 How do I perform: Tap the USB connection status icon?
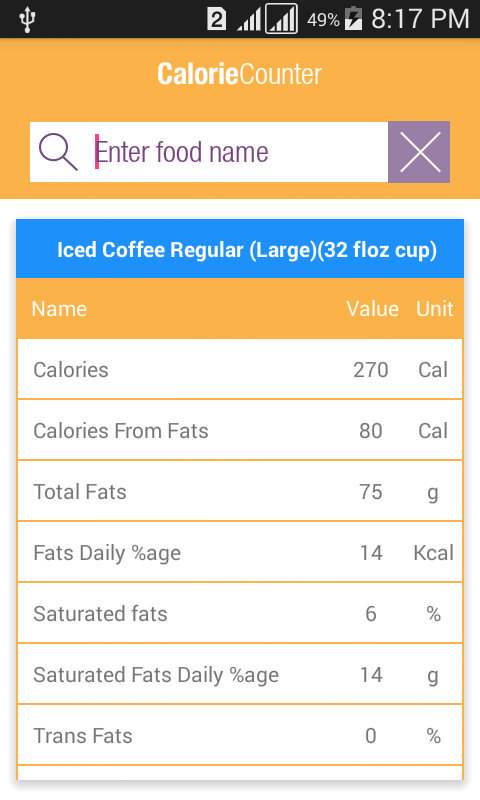[x=27, y=19]
